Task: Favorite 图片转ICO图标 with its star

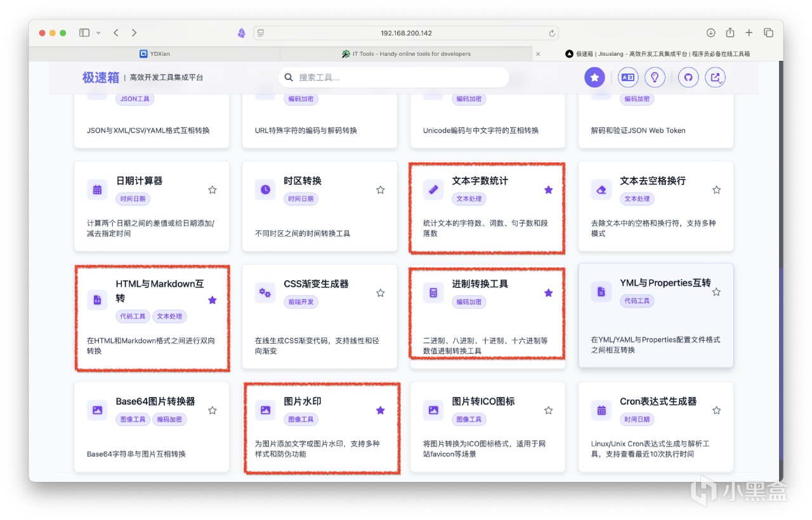Action: (x=549, y=410)
